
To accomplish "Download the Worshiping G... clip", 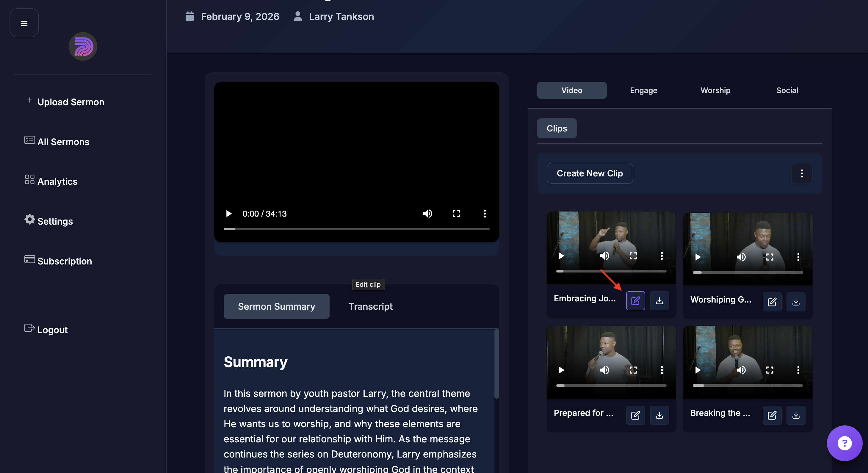I will point(795,302).
